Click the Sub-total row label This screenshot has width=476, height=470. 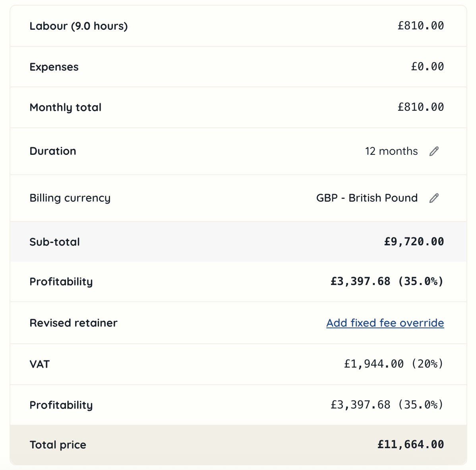click(55, 242)
